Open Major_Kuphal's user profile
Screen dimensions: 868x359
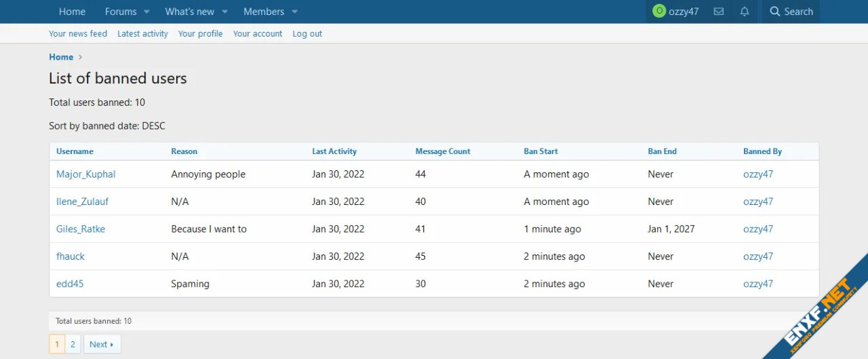pos(86,174)
